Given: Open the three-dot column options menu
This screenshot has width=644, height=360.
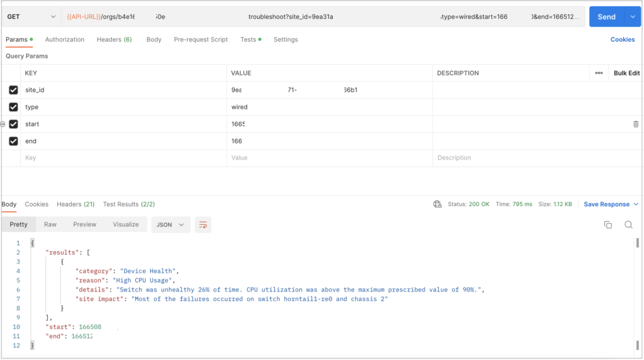Looking at the screenshot, I should [599, 73].
